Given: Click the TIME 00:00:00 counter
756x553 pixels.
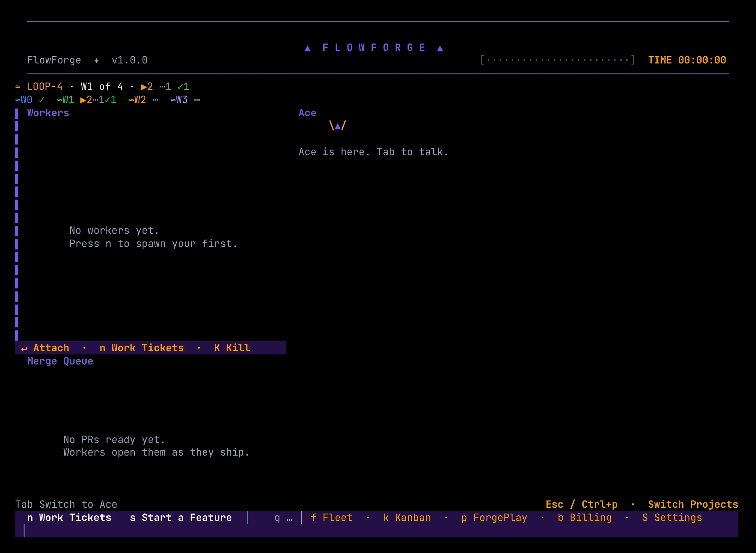Looking at the screenshot, I should click(x=687, y=60).
